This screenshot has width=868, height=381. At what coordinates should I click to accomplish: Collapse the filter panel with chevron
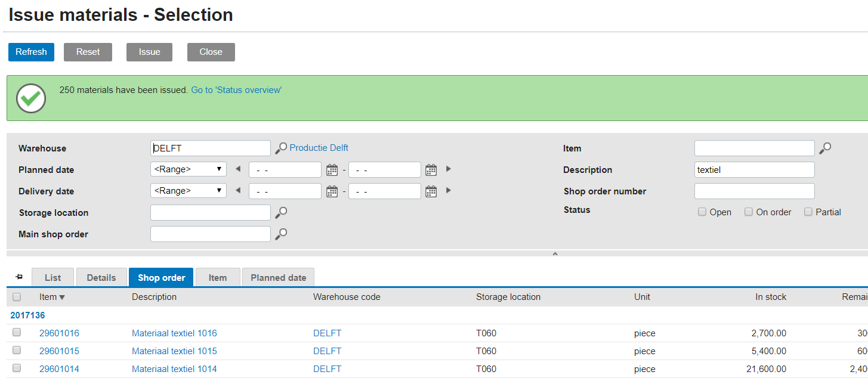[x=555, y=253]
